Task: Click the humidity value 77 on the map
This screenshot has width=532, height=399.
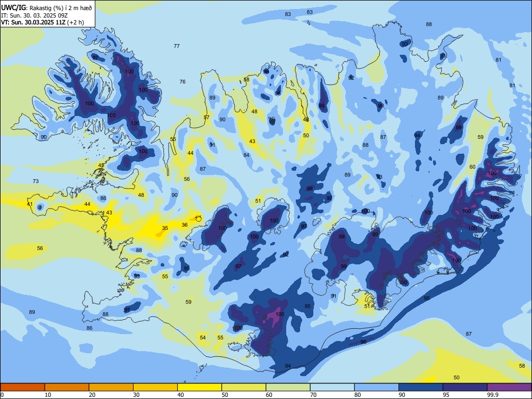Action: (177, 46)
